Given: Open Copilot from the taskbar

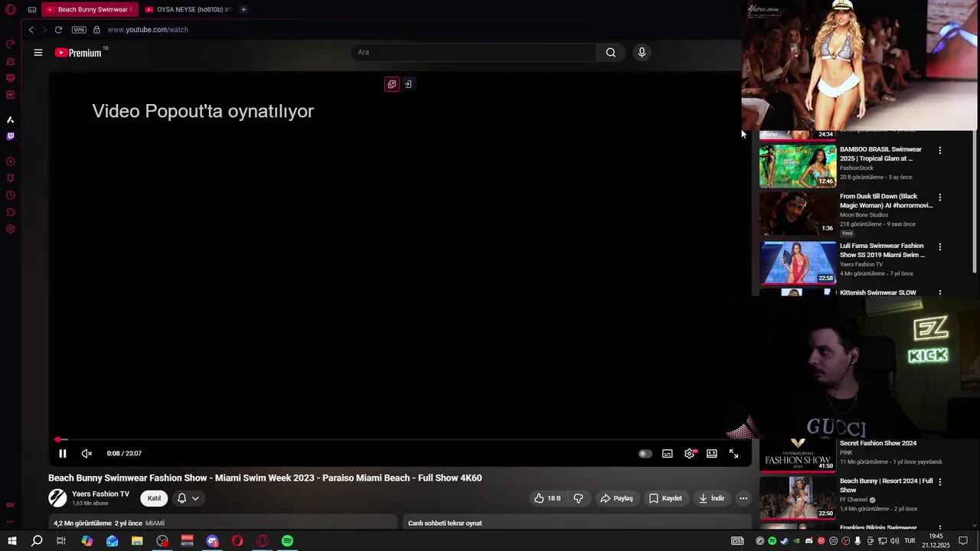Looking at the screenshot, I should 87,541.
